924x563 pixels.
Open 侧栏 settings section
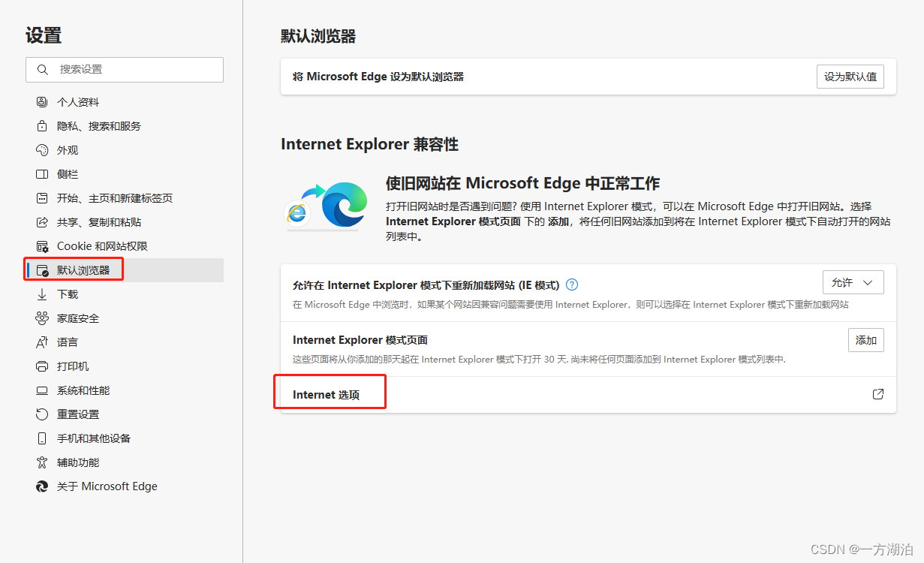[125, 174]
